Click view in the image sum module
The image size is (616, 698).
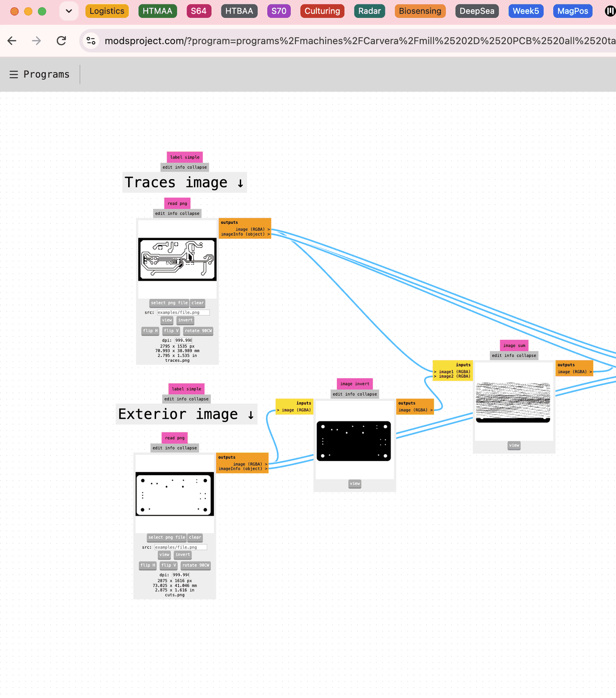(x=514, y=445)
